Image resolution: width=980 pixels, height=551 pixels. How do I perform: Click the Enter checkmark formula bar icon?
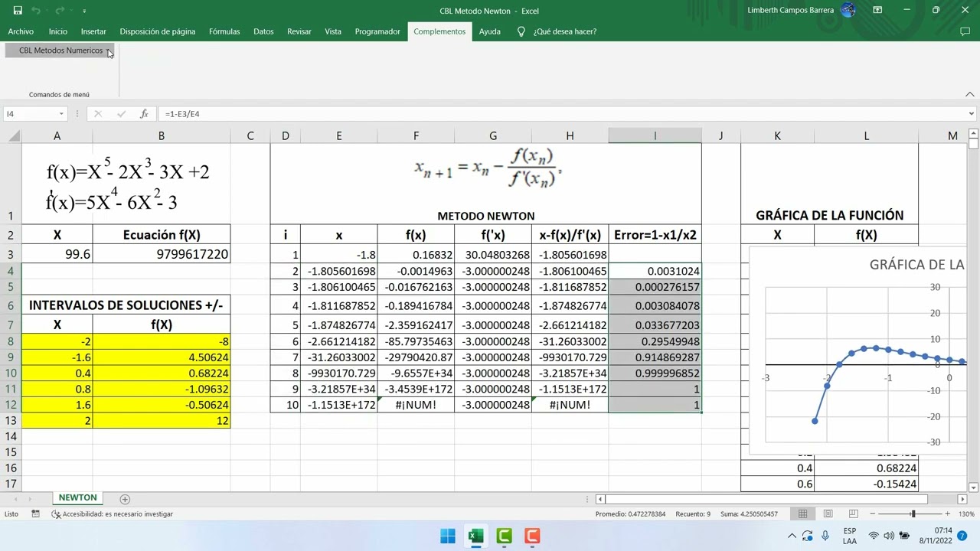point(121,113)
